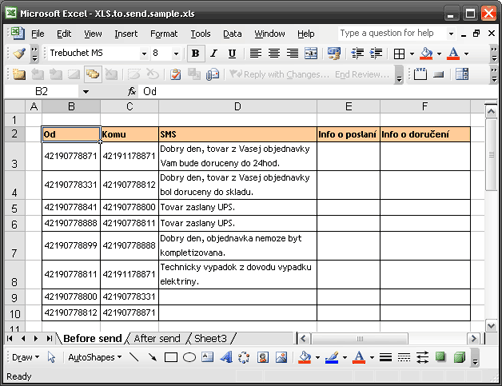Click the Decrease Indent icon
Viewport: 502px width, 386px height.
point(358,53)
